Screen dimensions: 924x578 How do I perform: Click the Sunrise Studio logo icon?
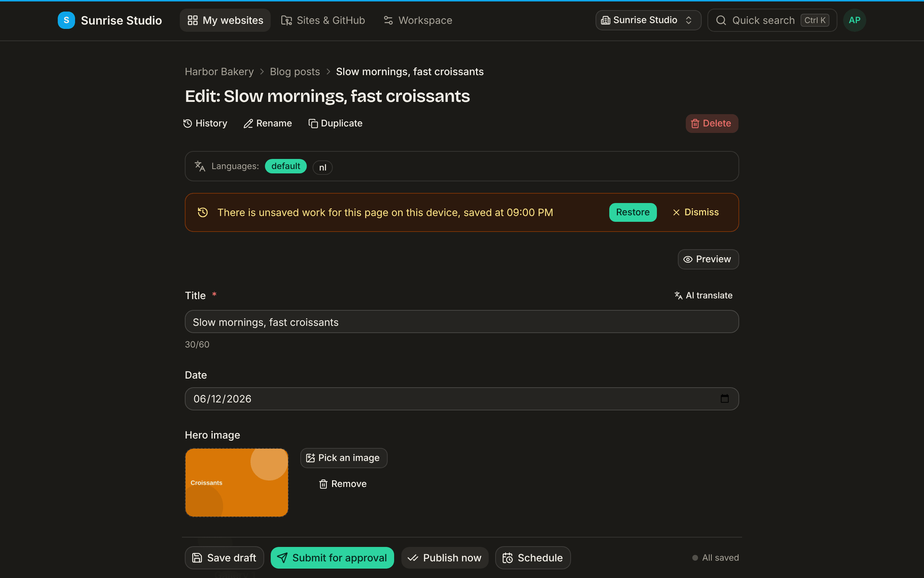pyautogui.click(x=66, y=20)
